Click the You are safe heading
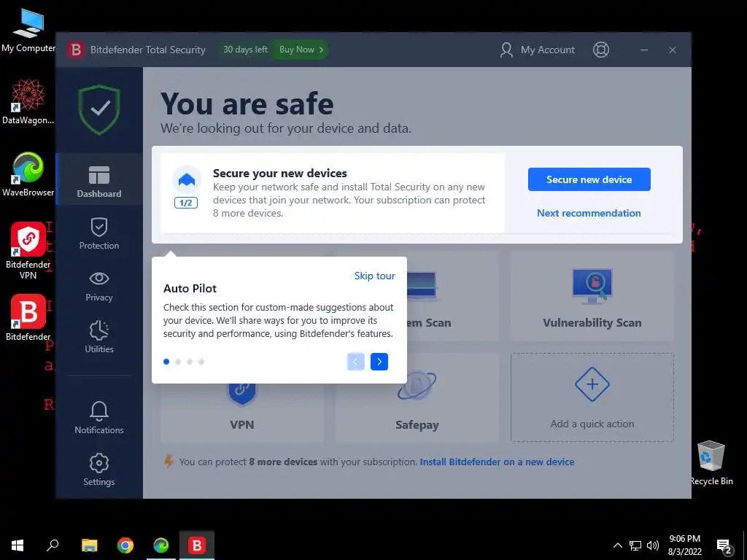The height and width of the screenshot is (560, 747). [247, 104]
